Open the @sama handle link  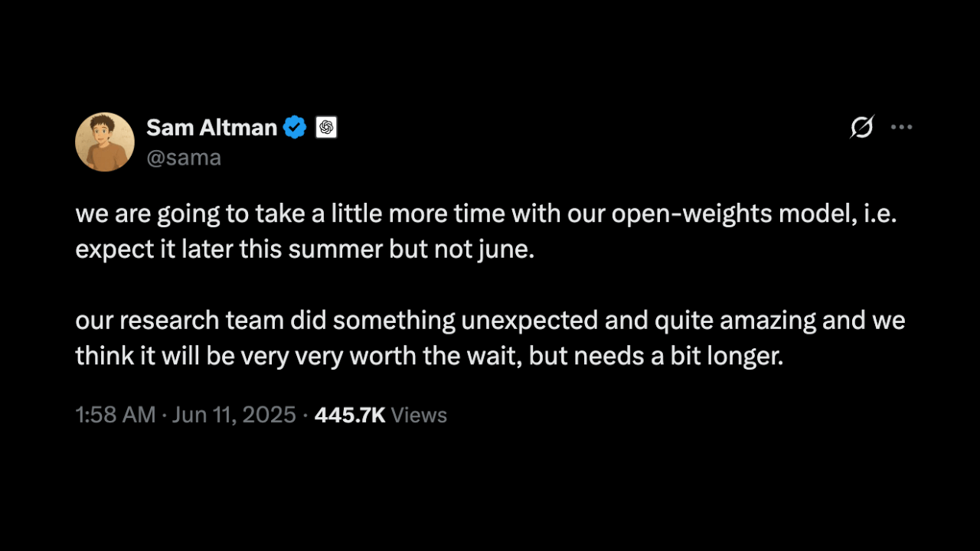(x=184, y=158)
